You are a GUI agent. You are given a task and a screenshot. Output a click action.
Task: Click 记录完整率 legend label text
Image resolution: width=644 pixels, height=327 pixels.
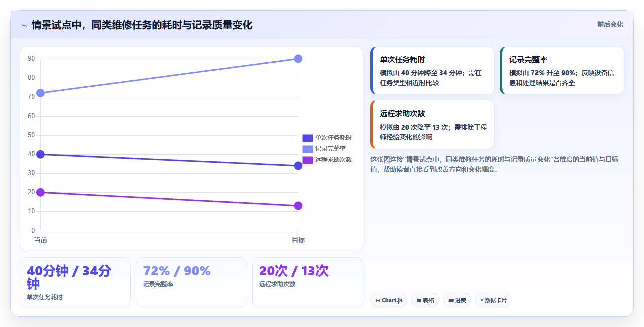[330, 149]
